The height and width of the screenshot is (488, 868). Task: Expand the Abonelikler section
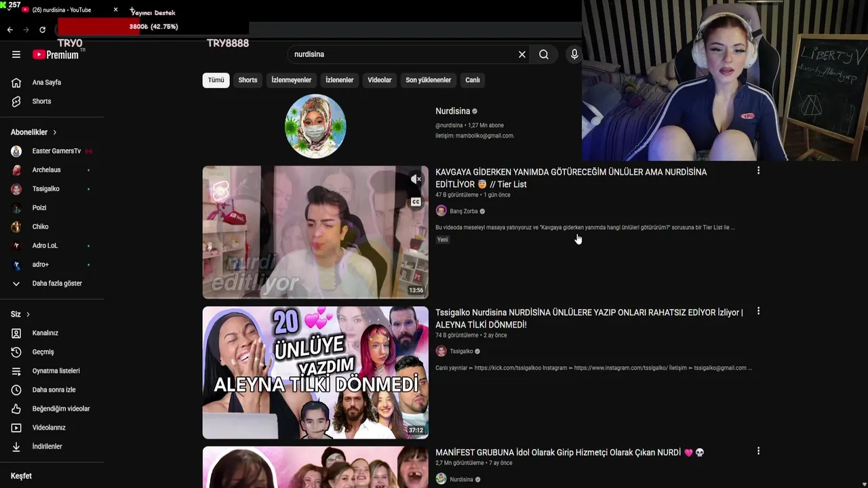pos(34,132)
